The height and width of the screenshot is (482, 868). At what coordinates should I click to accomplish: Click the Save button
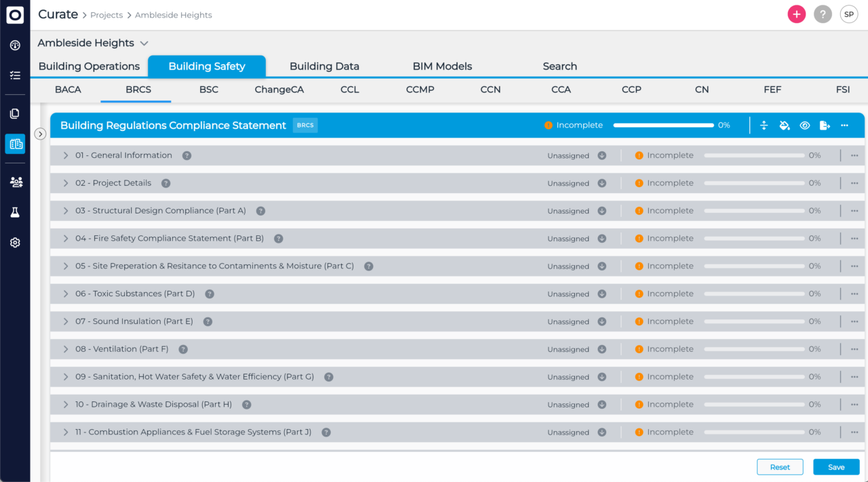[x=836, y=467]
